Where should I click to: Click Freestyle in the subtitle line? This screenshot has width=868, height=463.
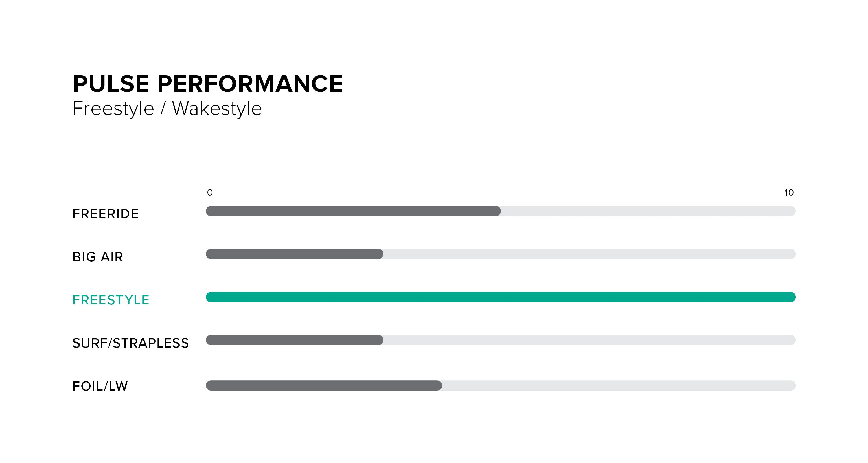click(113, 109)
